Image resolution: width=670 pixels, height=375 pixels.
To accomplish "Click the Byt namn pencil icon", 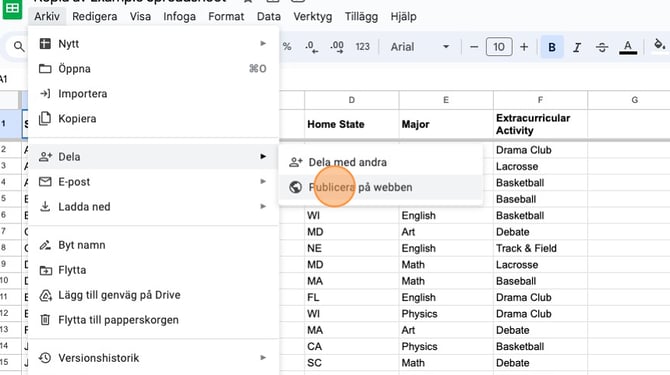I will pos(45,245).
